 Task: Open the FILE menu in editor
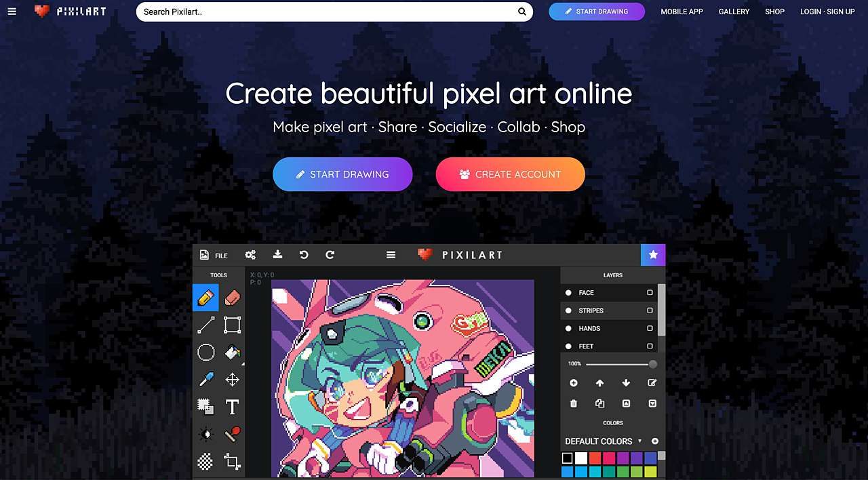pyautogui.click(x=214, y=256)
